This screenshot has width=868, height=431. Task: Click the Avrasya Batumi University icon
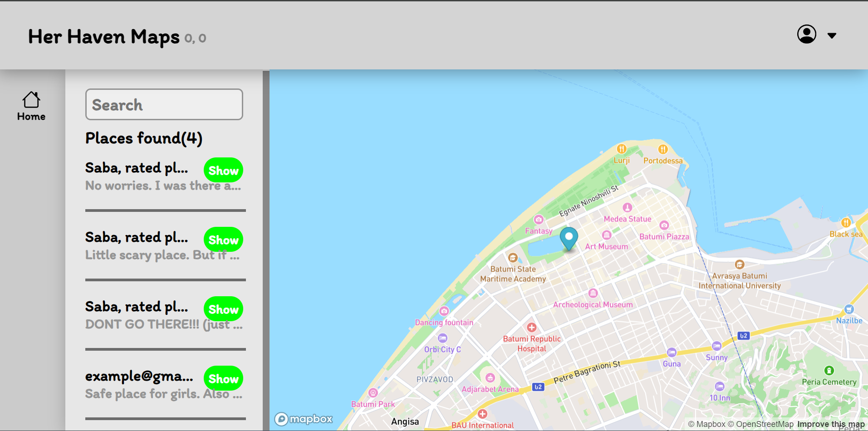point(740,264)
